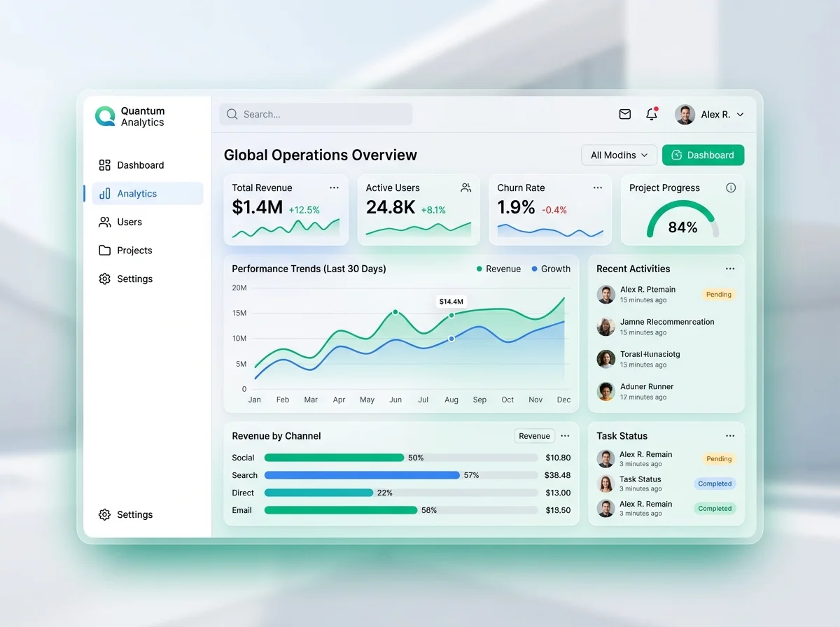Viewport: 840px width, 627px height.
Task: Open the Projects folder icon
Action: 105,251
